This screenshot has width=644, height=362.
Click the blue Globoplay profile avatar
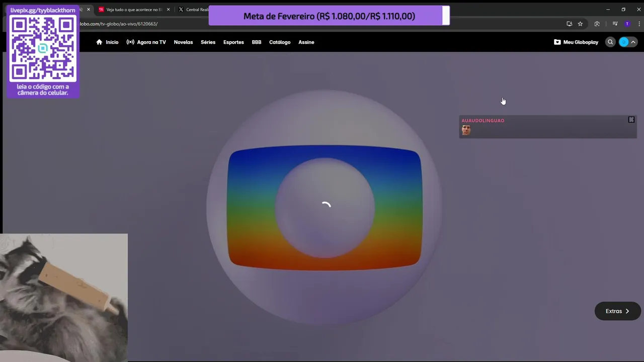click(x=624, y=42)
